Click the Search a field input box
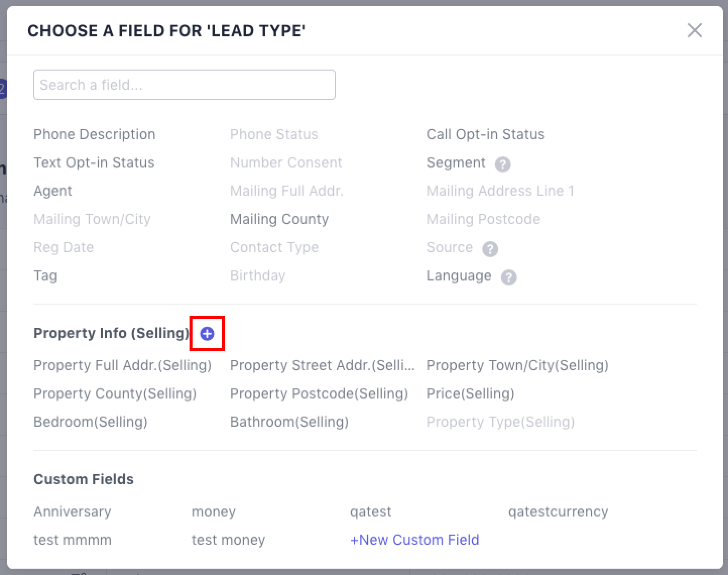This screenshot has height=575, width=728. coord(184,85)
